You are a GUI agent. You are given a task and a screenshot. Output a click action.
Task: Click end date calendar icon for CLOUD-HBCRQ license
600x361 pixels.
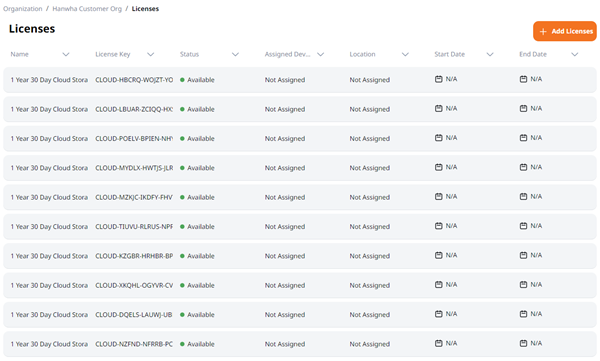[523, 79]
